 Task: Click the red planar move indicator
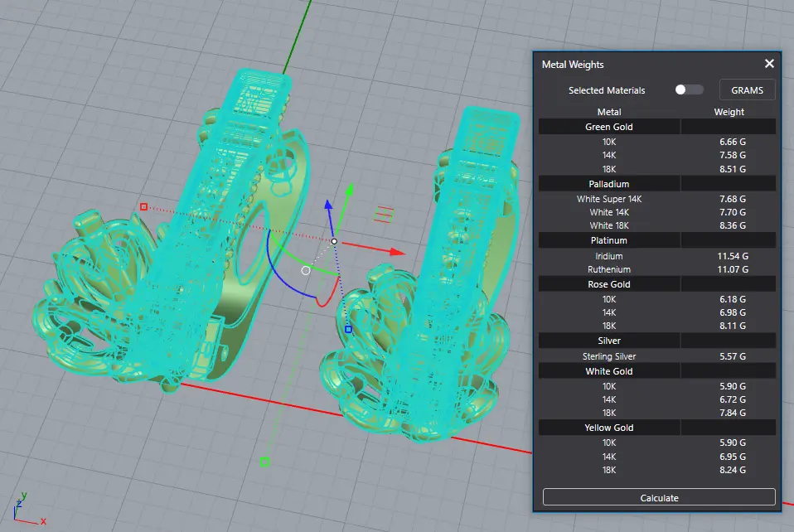click(384, 215)
